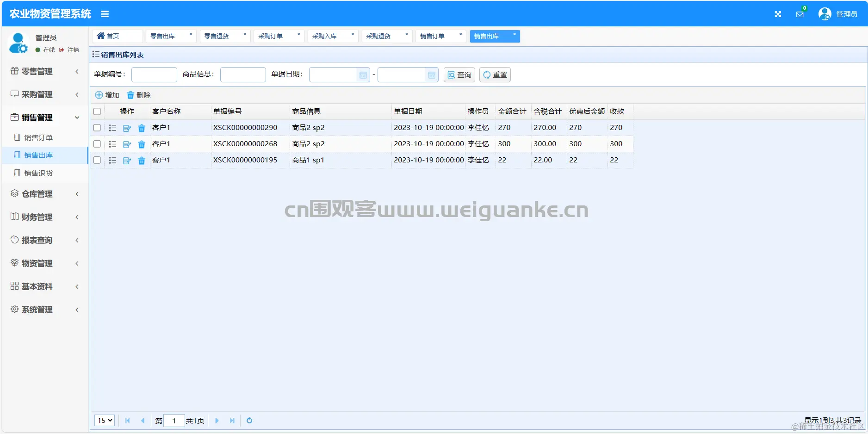This screenshot has height=434, width=868.
Task: Open the start date calendar picker icon
Action: (x=363, y=75)
